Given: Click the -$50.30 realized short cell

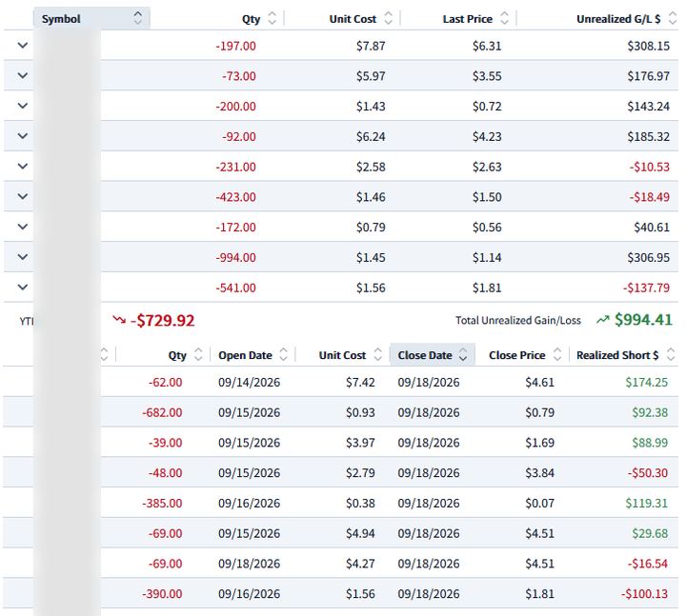Looking at the screenshot, I should click(x=648, y=472).
